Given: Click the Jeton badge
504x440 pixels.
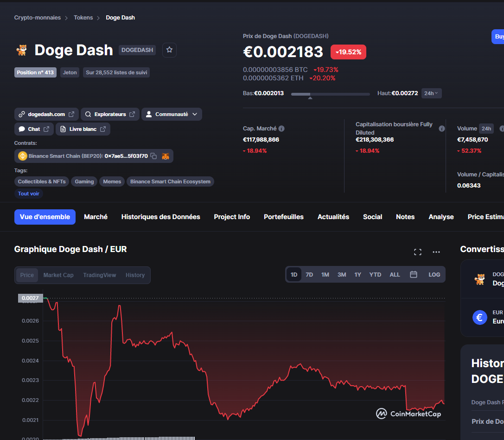Looking at the screenshot, I should point(70,72).
